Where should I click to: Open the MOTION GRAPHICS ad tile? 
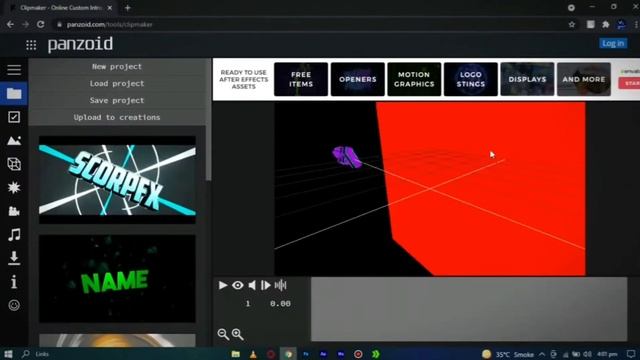414,79
